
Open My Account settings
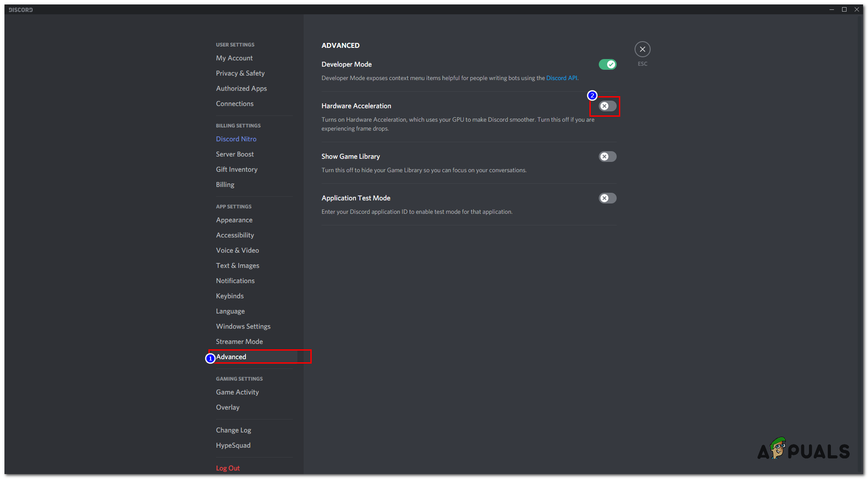pos(234,58)
